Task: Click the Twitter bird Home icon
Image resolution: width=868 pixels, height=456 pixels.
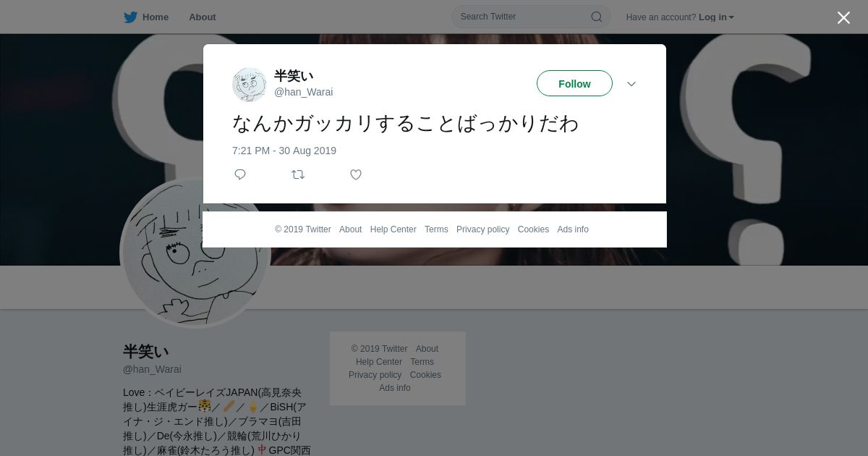Action: (x=130, y=17)
